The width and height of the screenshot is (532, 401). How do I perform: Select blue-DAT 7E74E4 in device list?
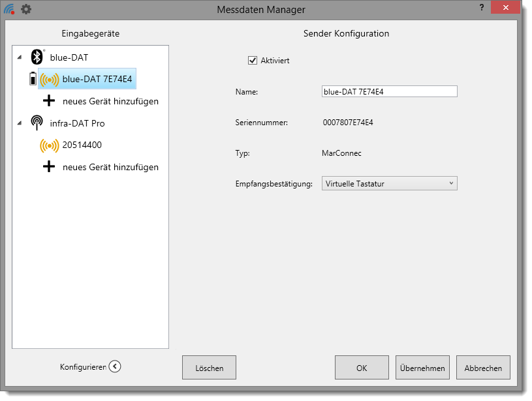tap(97, 80)
